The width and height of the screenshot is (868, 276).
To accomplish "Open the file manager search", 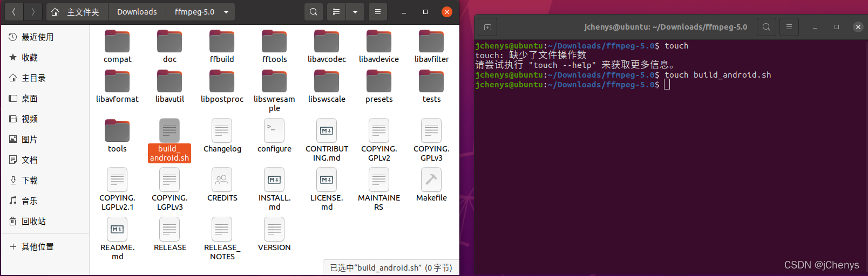I will pyautogui.click(x=314, y=11).
